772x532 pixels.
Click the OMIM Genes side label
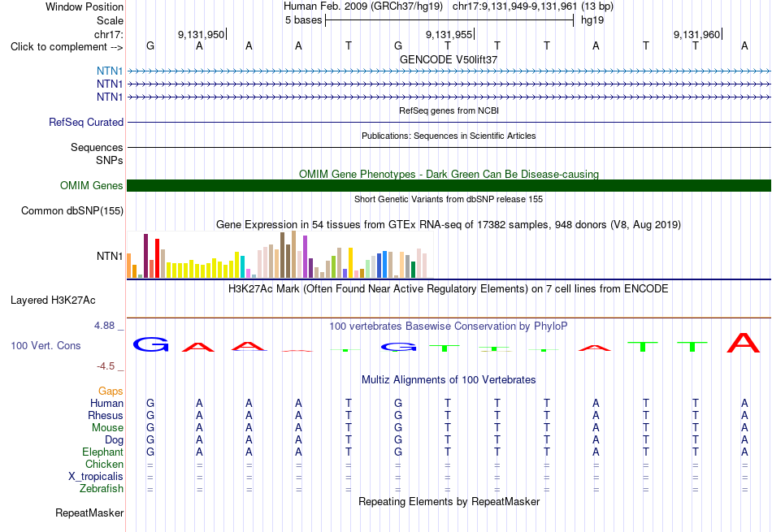pyautogui.click(x=91, y=185)
